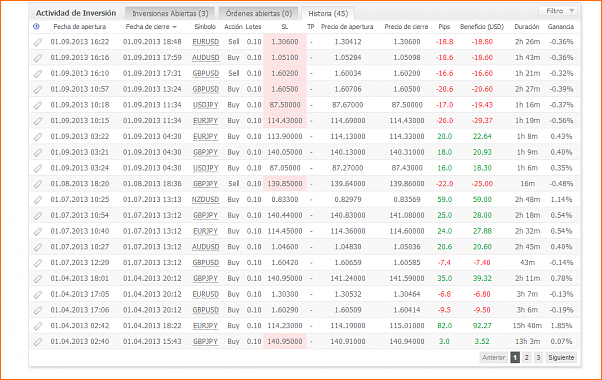Image resolution: width=602 pixels, height=380 pixels.
Task: Click the pencil icon for GBPUSD Sell 16:10 trade
Action: (x=38, y=73)
